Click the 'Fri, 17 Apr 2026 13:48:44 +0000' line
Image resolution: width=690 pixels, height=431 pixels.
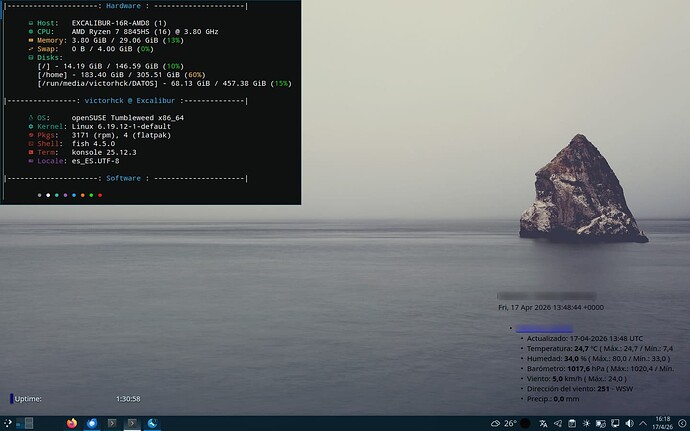pos(551,307)
